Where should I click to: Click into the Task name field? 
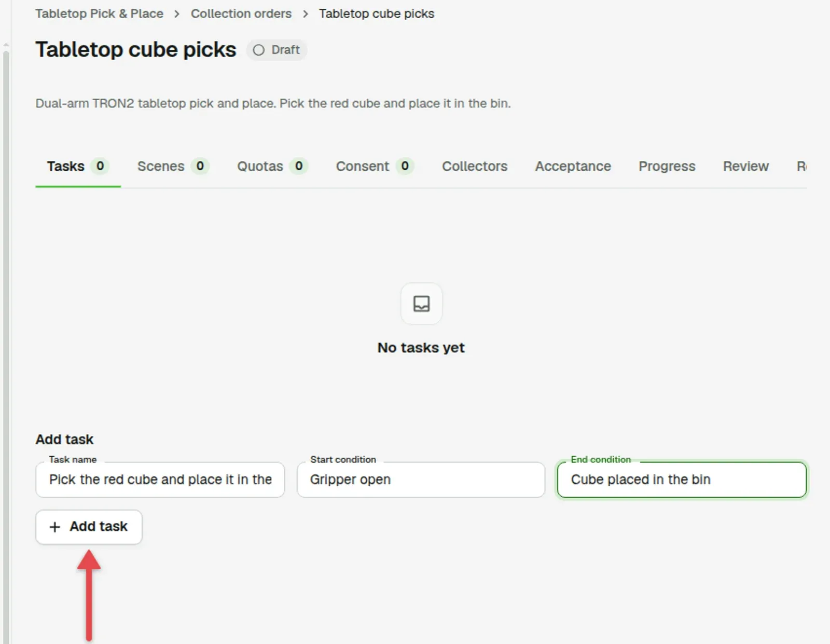(x=160, y=479)
